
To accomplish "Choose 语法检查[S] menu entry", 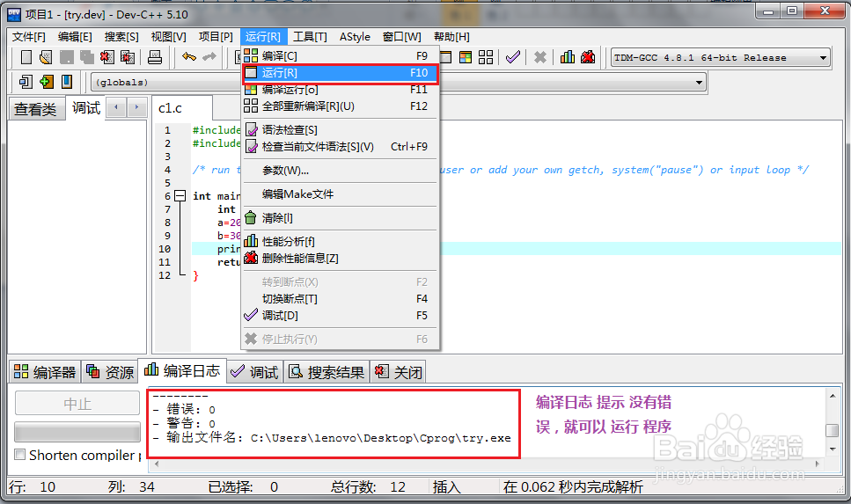I will [341, 129].
